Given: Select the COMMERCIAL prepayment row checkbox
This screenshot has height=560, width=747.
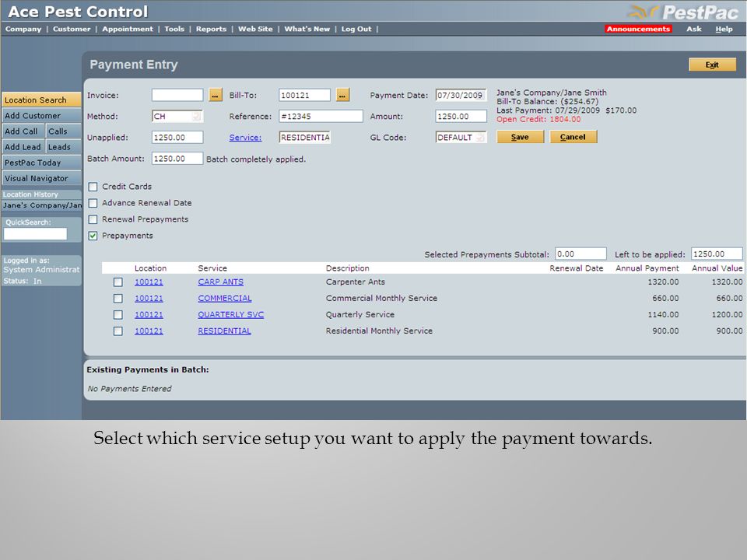Looking at the screenshot, I should tap(117, 299).
